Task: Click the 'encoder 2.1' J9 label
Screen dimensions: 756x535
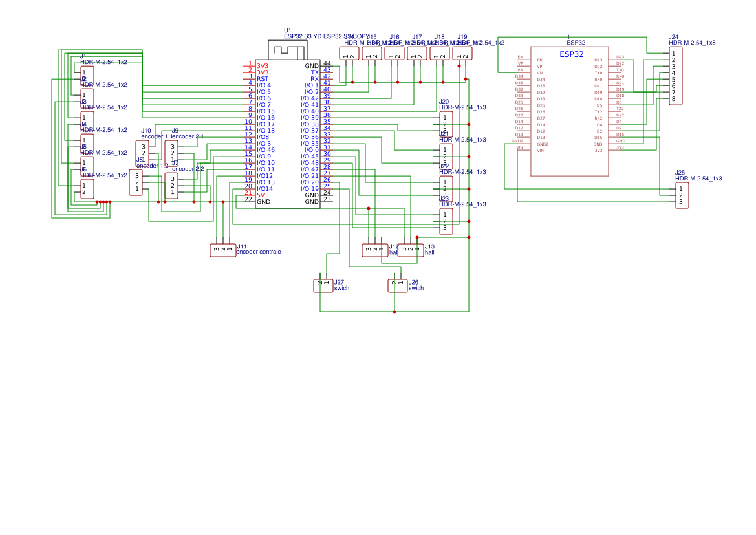Action: [x=188, y=136]
